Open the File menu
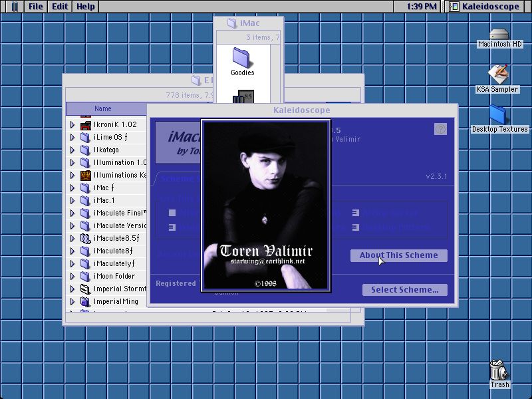The image size is (532, 399). [36, 7]
